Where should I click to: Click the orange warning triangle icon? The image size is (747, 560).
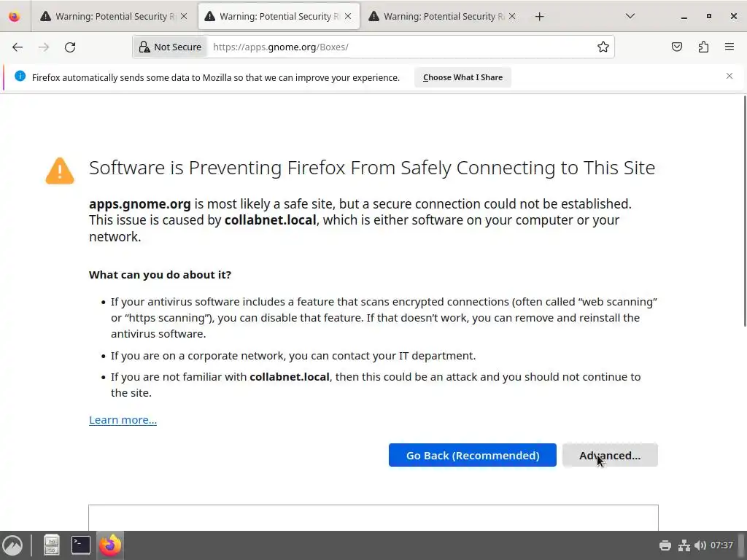60,171
